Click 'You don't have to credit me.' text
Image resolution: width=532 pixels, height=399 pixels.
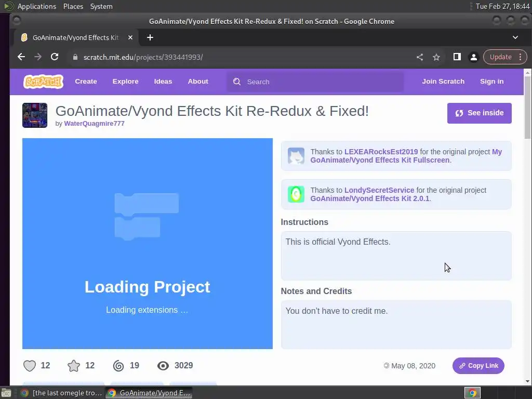336,311
